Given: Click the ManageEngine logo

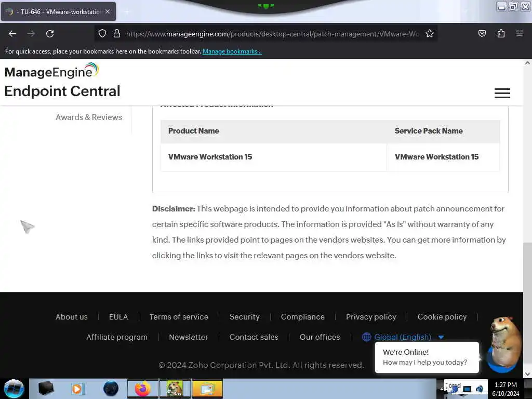Looking at the screenshot, I should [51, 71].
